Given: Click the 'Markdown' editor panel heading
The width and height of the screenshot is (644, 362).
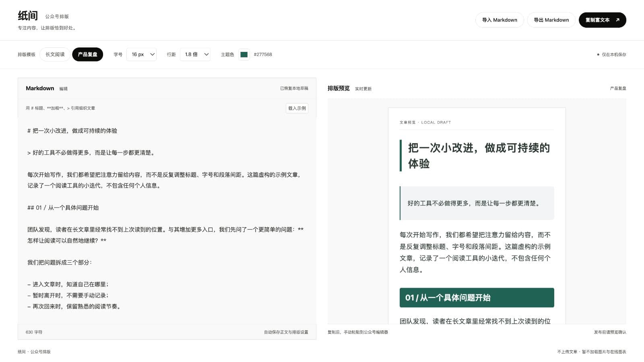Looking at the screenshot, I should click(40, 88).
